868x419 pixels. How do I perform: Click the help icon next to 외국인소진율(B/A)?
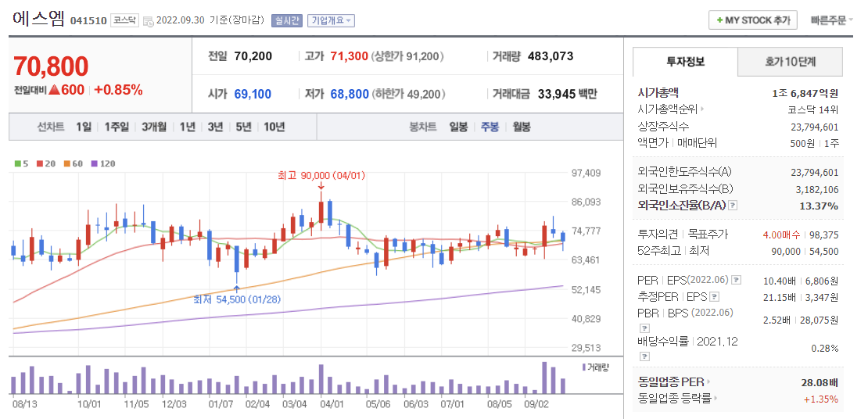733,206
